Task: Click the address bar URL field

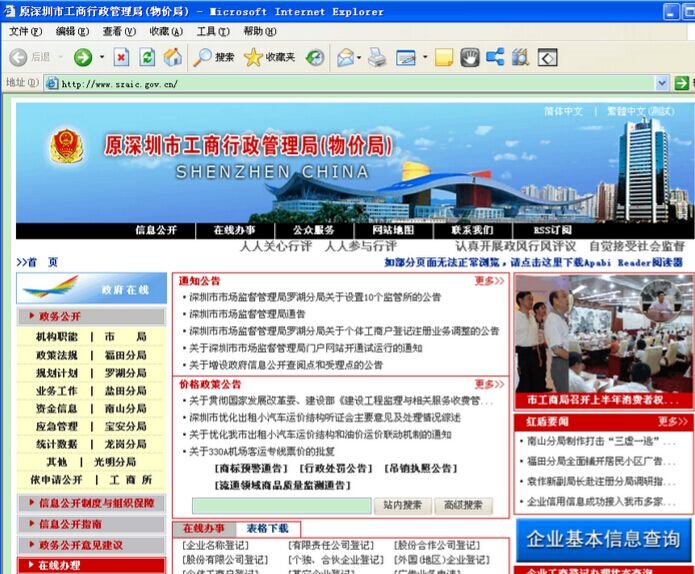Action: (x=350, y=83)
